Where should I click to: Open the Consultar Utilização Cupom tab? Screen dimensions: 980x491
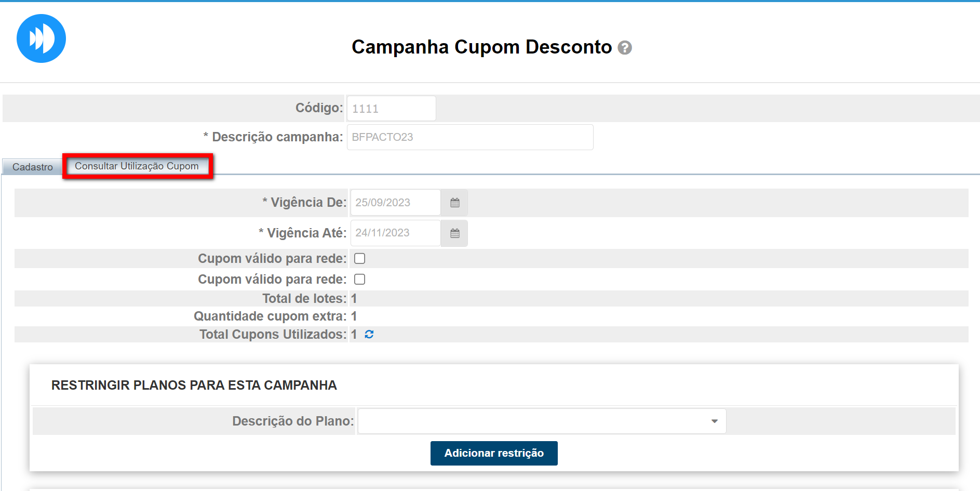[x=137, y=166]
